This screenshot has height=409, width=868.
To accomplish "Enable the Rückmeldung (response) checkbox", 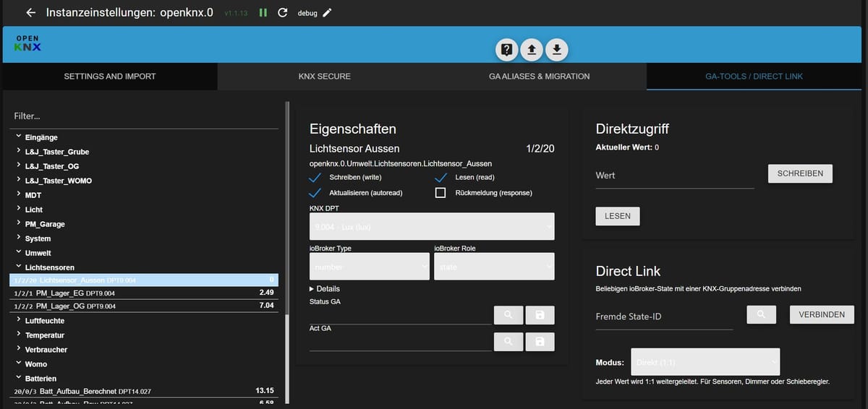I will point(441,193).
